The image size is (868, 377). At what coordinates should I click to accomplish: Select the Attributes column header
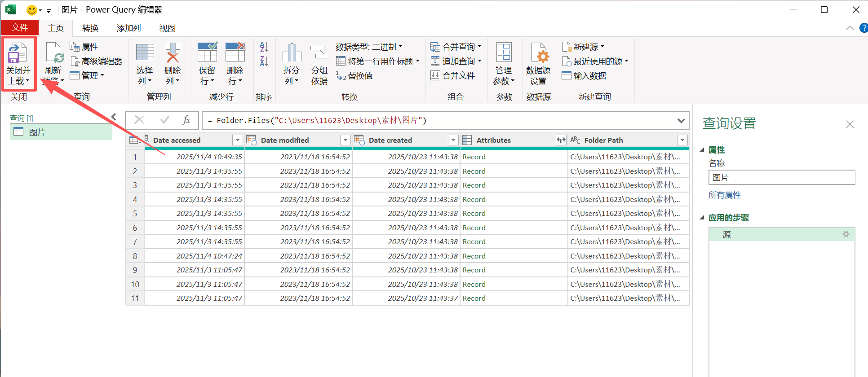coord(514,140)
